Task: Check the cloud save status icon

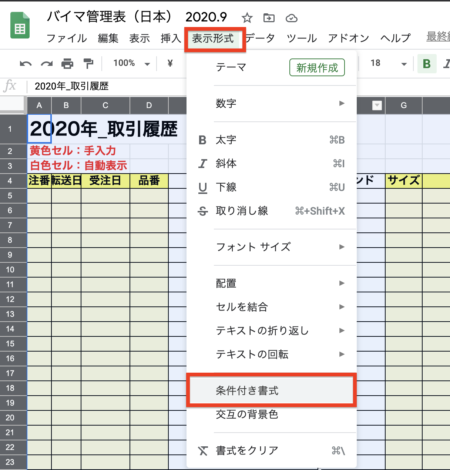Action: pyautogui.click(x=292, y=18)
